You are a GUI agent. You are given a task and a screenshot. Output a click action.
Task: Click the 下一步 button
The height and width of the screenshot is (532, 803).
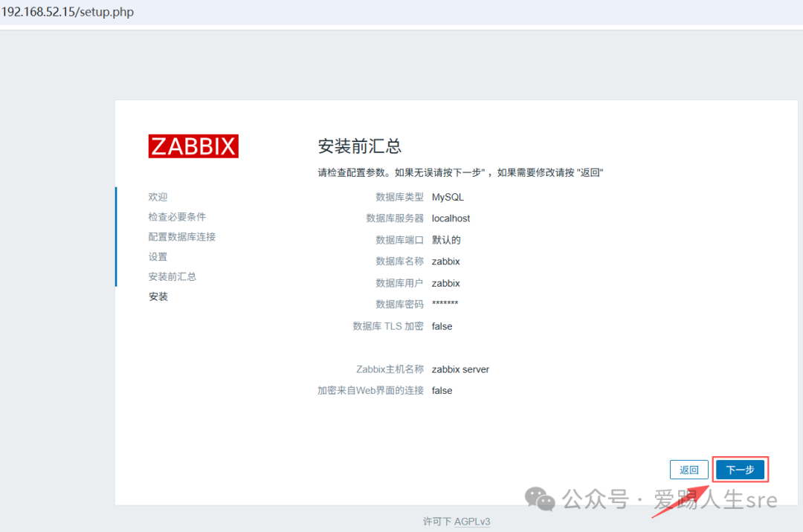point(740,470)
